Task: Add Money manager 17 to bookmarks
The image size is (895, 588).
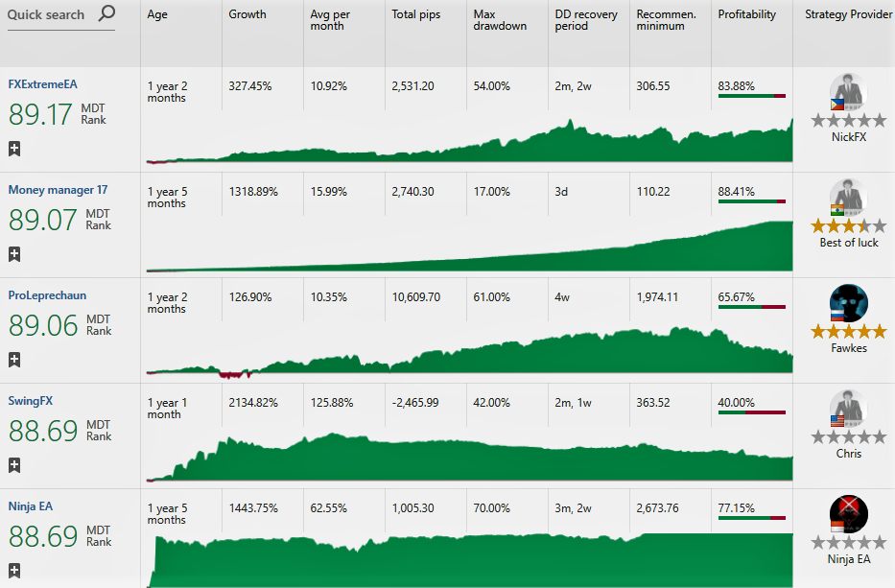Action: pyautogui.click(x=14, y=254)
